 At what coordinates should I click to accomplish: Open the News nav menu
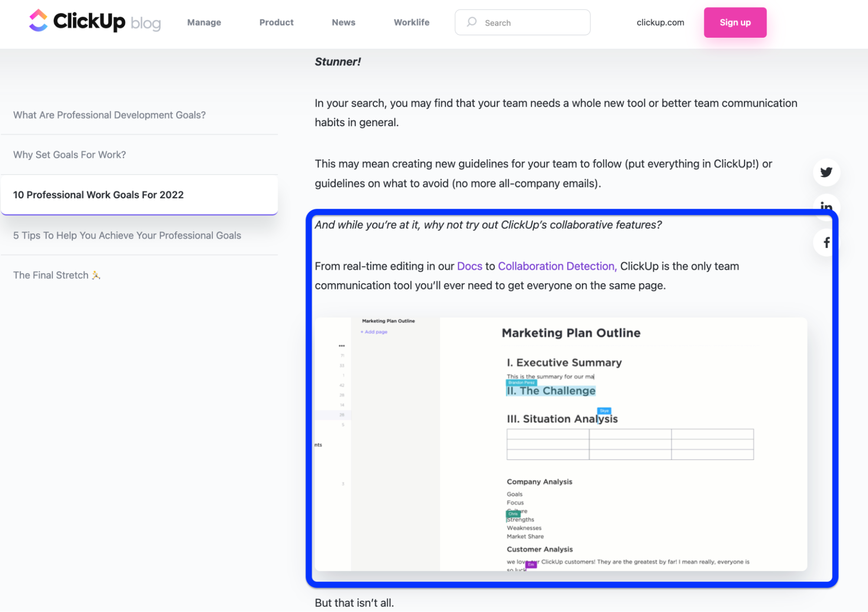click(x=343, y=22)
